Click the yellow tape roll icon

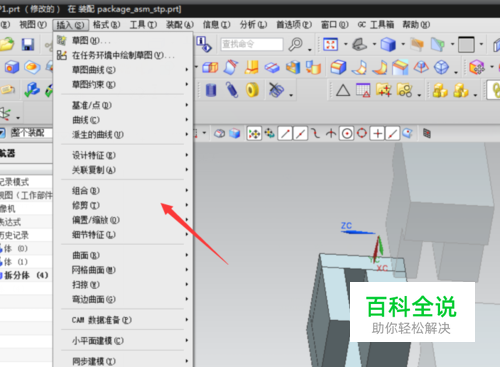point(252,90)
